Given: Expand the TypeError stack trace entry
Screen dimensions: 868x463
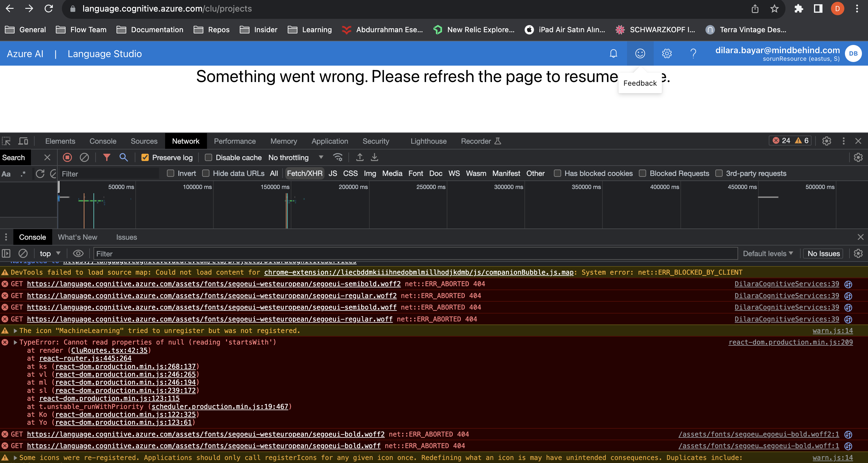Looking at the screenshot, I should [15, 342].
